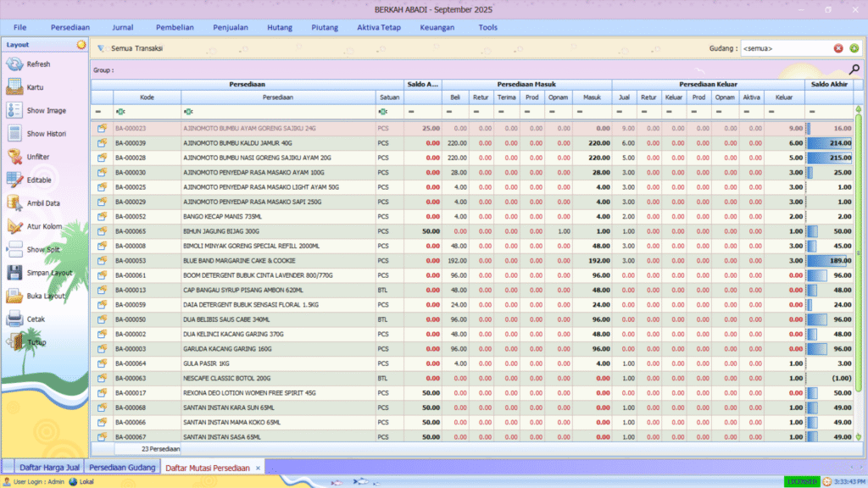Click the Saldo Akhir column header
Image resolution: width=868 pixels, height=488 pixels.
[x=828, y=84]
